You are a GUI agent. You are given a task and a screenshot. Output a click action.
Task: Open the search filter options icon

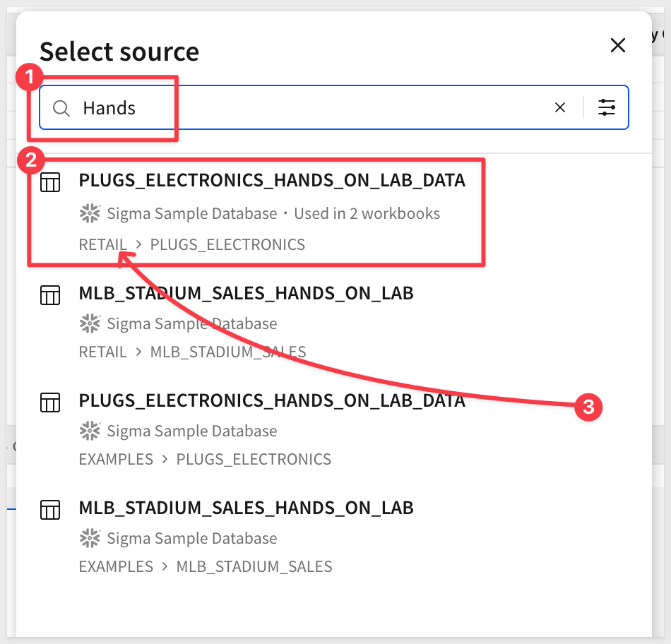607,108
